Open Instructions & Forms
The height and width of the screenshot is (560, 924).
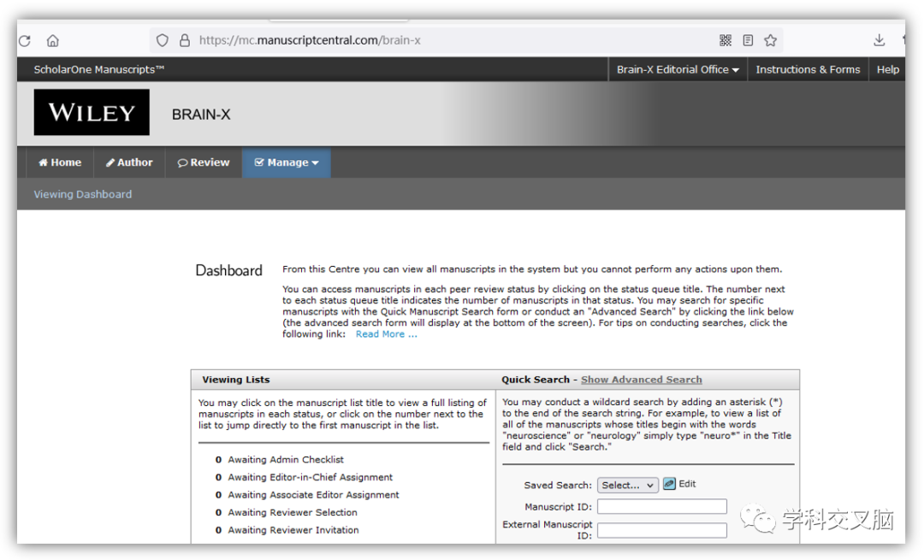[808, 69]
